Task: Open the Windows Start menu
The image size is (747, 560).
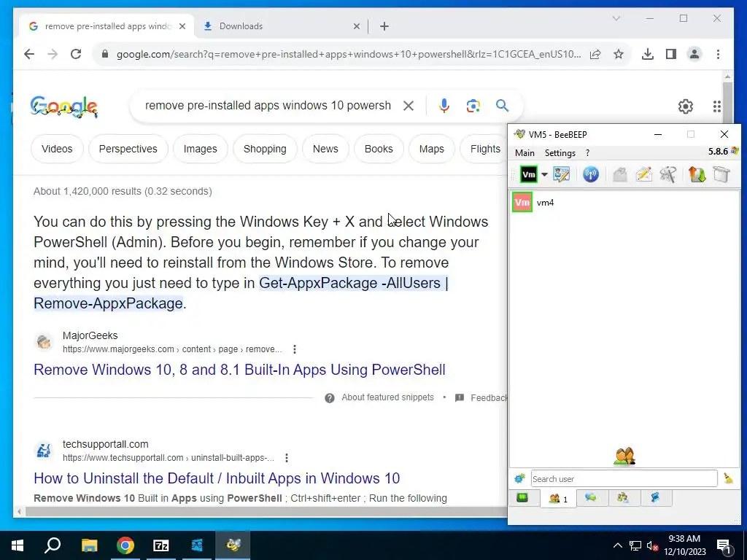Action: point(18,545)
